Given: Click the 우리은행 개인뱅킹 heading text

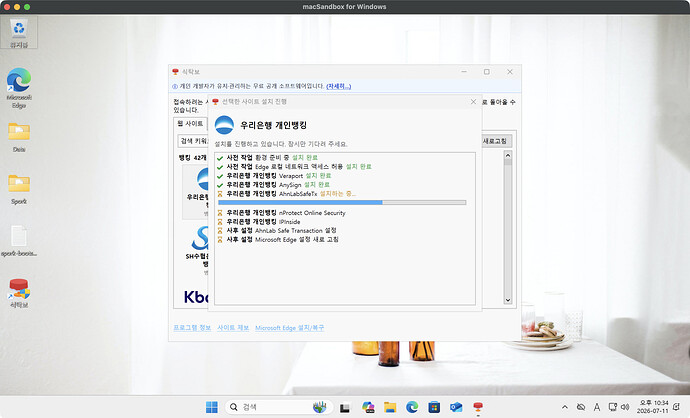Looking at the screenshot, I should (273, 125).
